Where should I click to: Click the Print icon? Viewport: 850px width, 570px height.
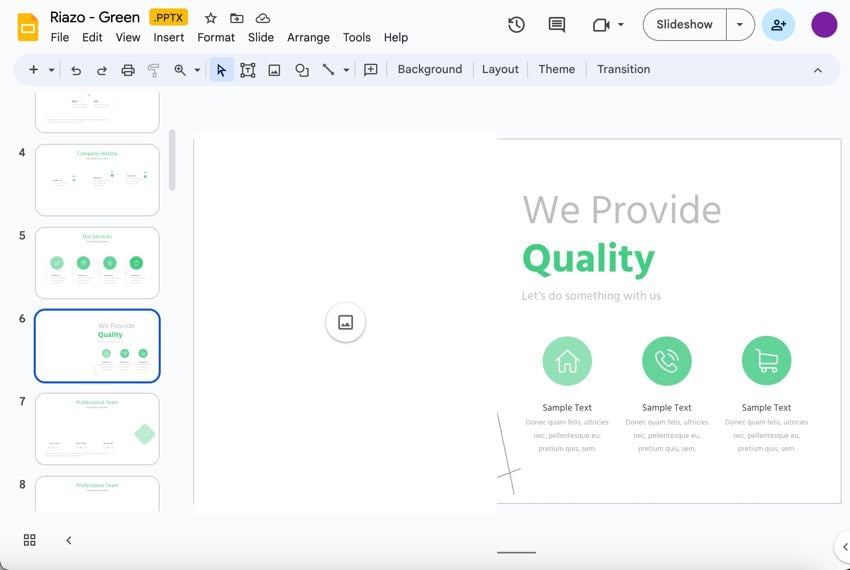point(128,70)
